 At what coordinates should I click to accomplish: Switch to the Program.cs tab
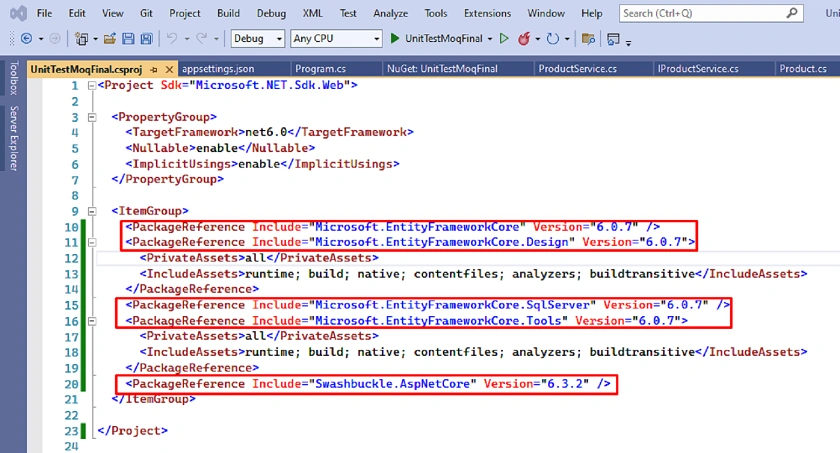coord(320,69)
